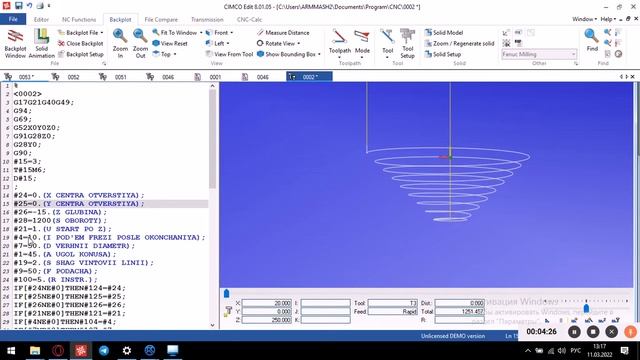640x360 pixels.
Task: Pause the screen recording
Action: (574, 332)
